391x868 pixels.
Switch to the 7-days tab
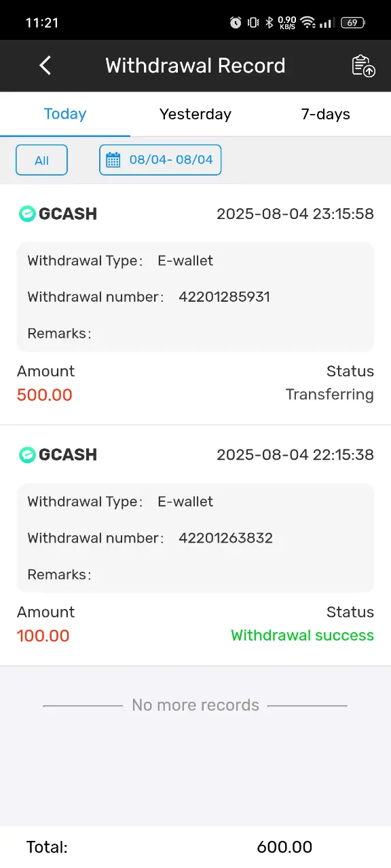coord(326,114)
